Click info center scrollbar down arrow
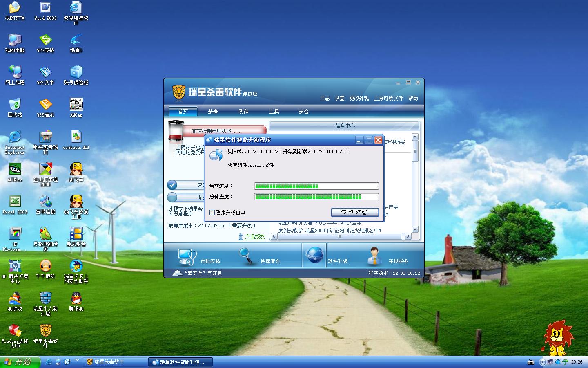The image size is (588, 368). (415, 229)
